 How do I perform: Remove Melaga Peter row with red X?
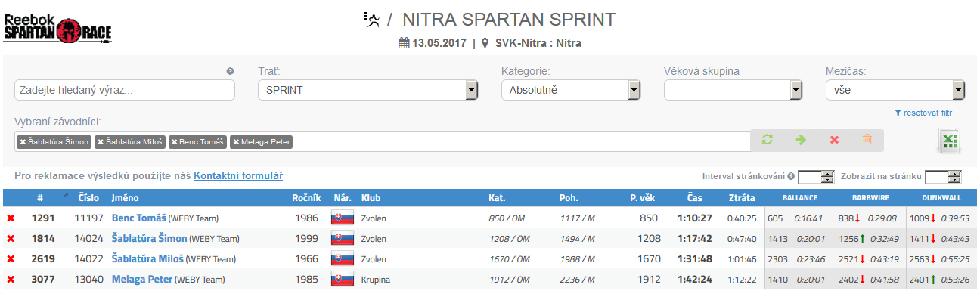coord(11,280)
